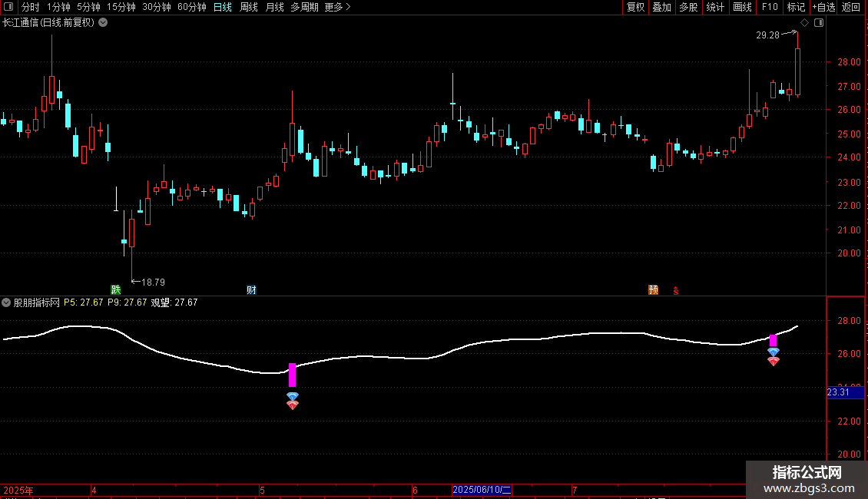Click the 18.79 low price label
The width and height of the screenshot is (868, 499).
(154, 283)
